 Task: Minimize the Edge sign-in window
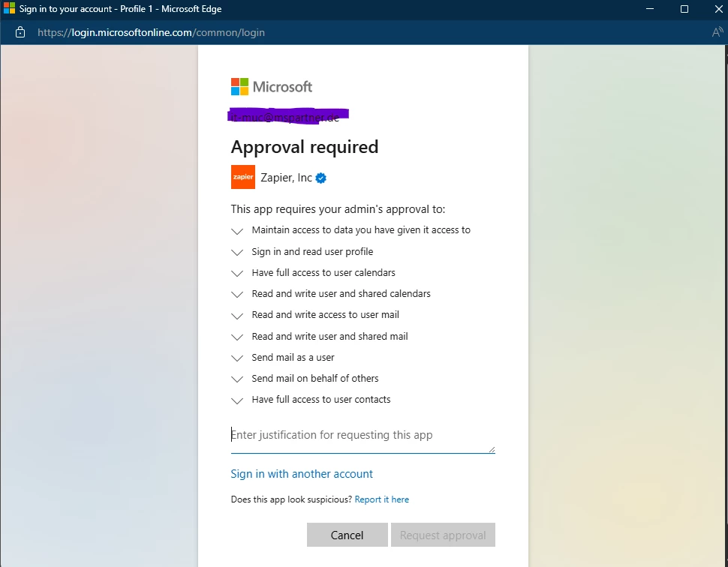pyautogui.click(x=650, y=9)
